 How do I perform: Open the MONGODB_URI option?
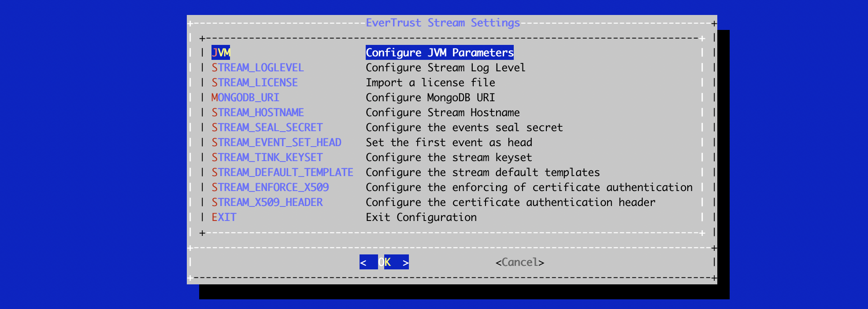pyautogui.click(x=245, y=97)
